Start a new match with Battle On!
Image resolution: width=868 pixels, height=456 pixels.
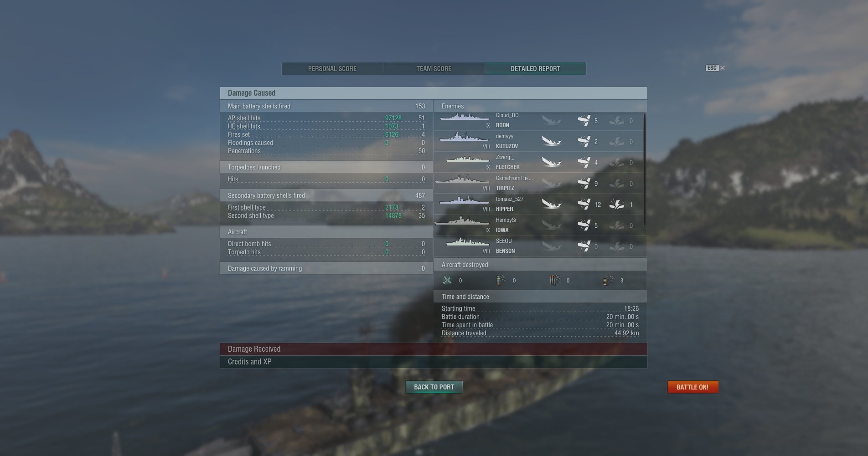pos(692,387)
